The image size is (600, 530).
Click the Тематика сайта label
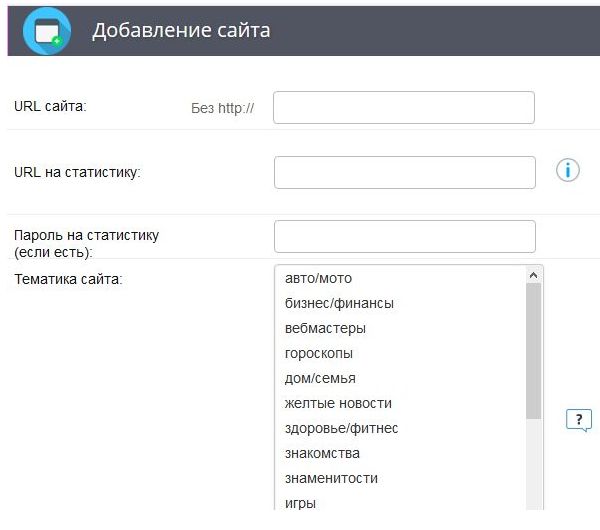[68, 279]
